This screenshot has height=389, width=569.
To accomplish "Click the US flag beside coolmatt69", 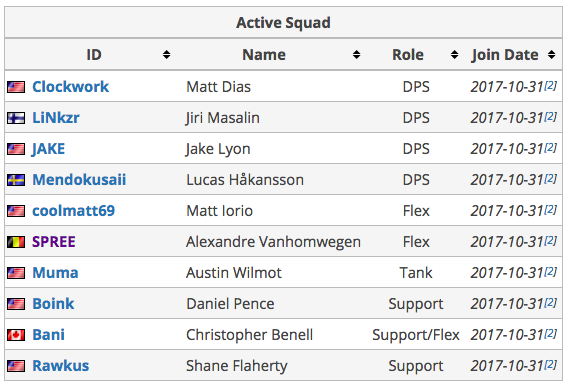I will click(x=16, y=211).
